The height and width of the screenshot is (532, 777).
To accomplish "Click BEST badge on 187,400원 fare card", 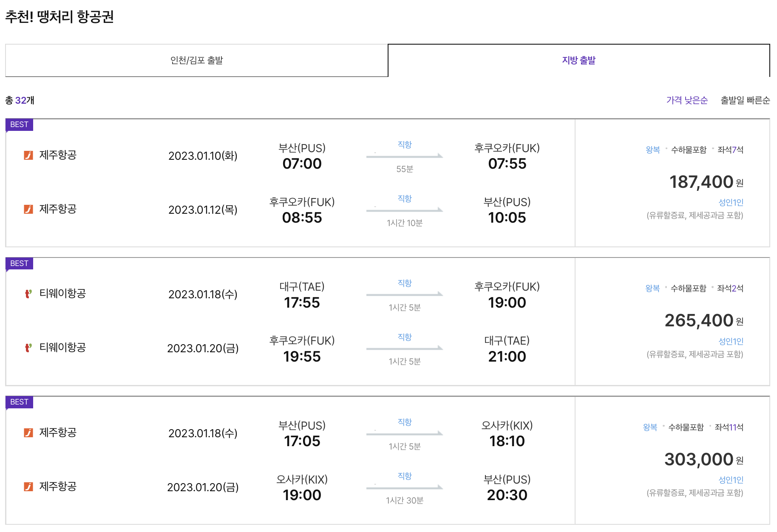I will tap(19, 125).
